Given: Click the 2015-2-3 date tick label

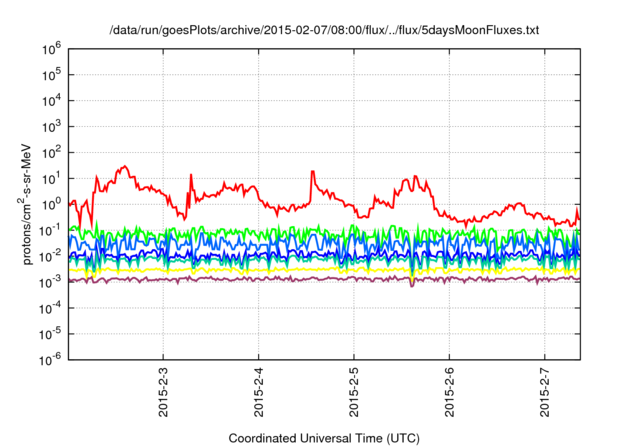Looking at the screenshot, I should 163,392.
